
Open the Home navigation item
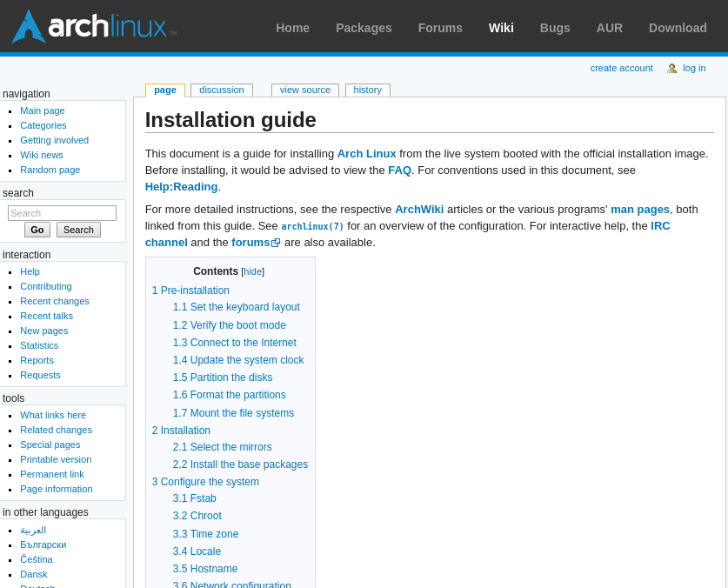292,28
